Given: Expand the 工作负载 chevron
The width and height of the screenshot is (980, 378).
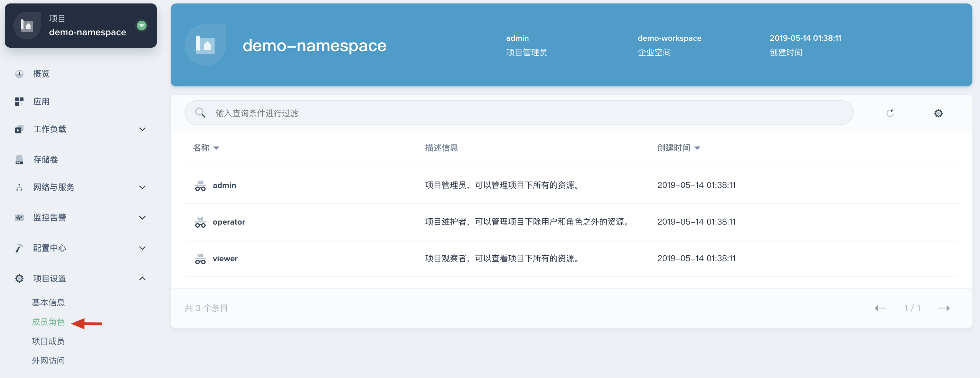Looking at the screenshot, I should 142,129.
